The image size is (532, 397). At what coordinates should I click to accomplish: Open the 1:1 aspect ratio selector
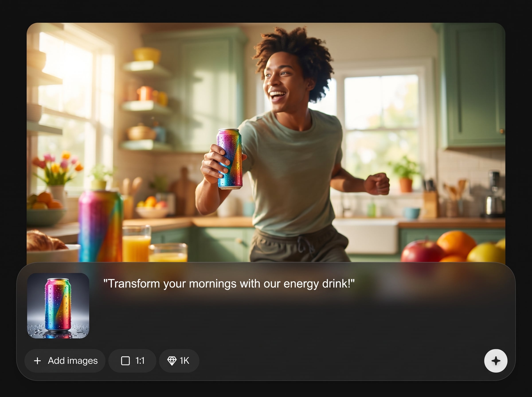click(x=132, y=361)
